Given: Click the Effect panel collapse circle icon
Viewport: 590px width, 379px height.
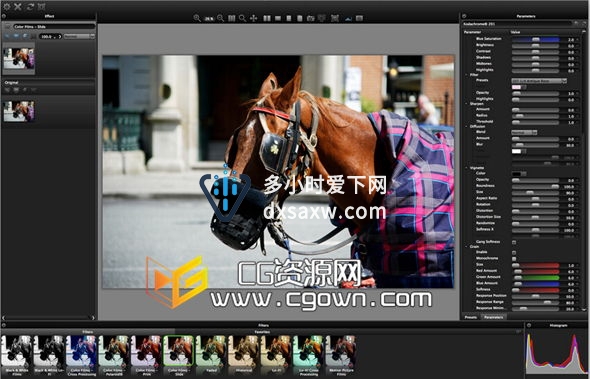Looking at the screenshot, I should pos(4,16).
